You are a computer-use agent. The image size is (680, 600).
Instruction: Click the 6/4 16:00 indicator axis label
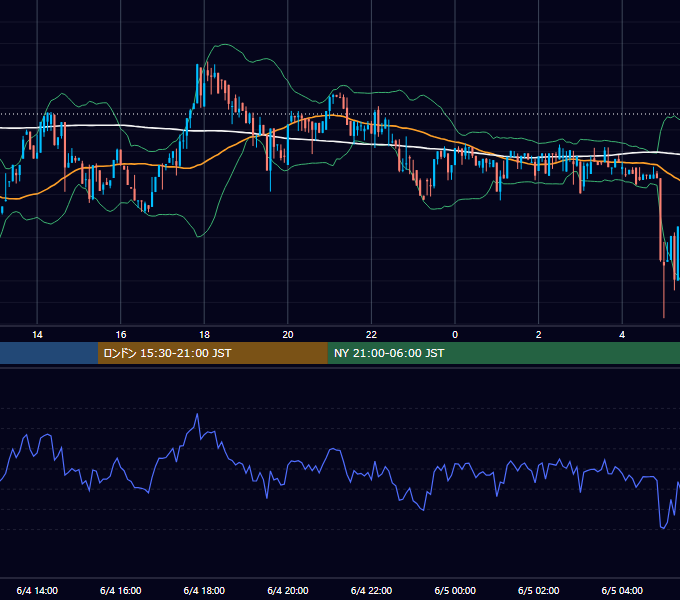121,590
